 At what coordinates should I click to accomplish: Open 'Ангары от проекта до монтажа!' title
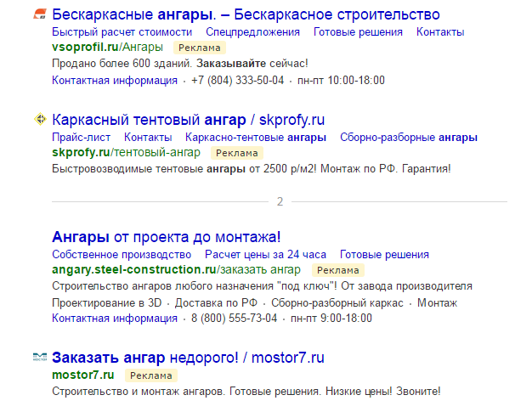pos(167,237)
